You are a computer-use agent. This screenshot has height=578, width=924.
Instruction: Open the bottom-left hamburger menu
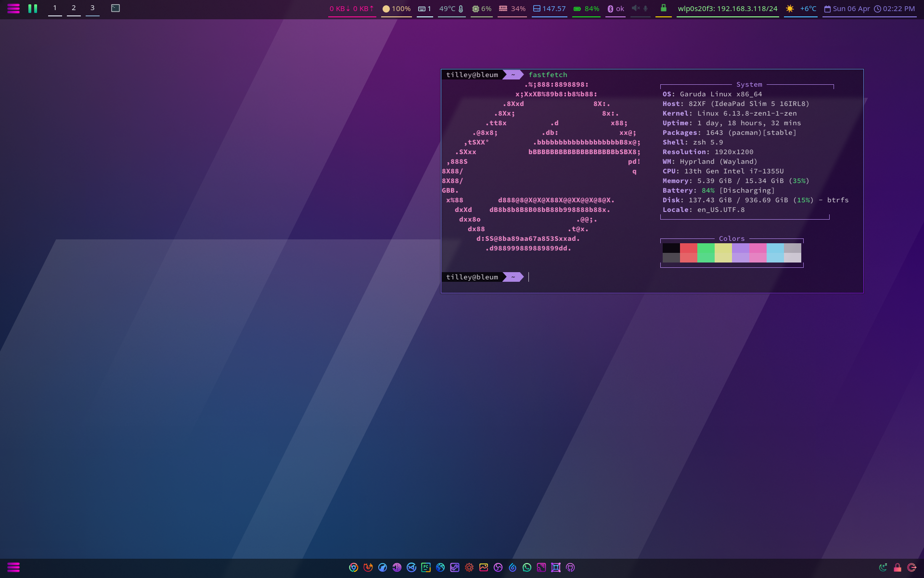(x=13, y=567)
